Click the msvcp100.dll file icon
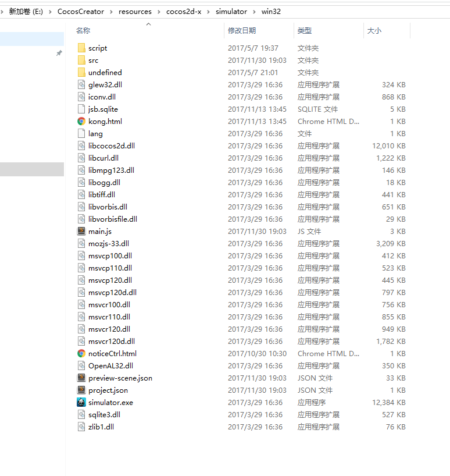The width and height of the screenshot is (450, 476). (81, 255)
